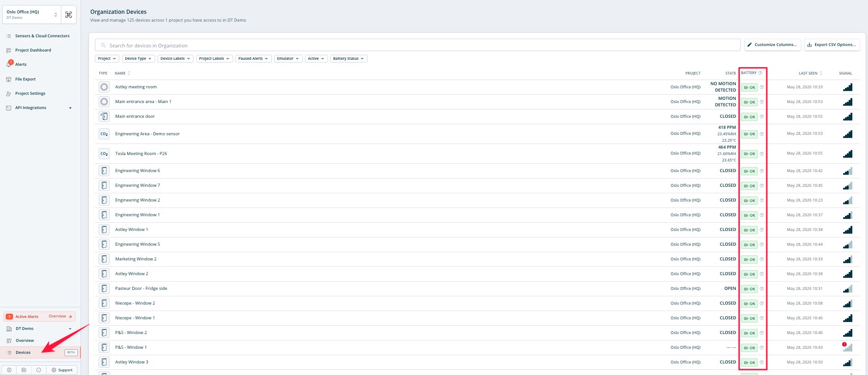Click the motion sensor icon for Main entrance area

pos(104,102)
